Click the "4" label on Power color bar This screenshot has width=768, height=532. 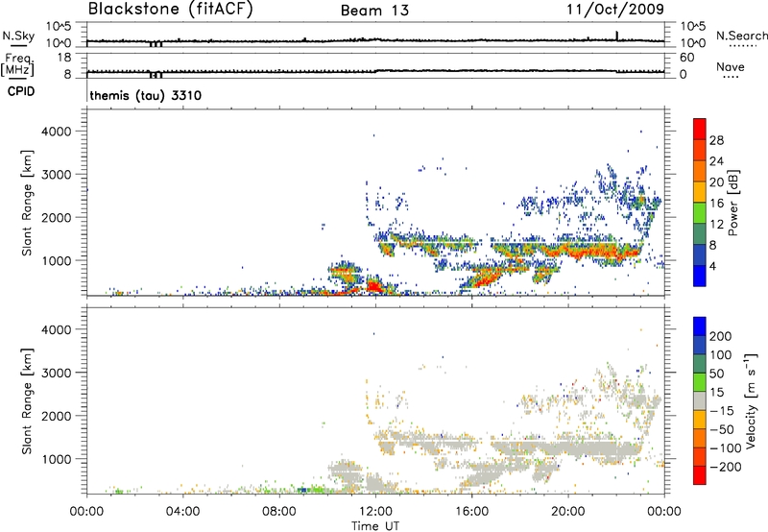tap(713, 266)
